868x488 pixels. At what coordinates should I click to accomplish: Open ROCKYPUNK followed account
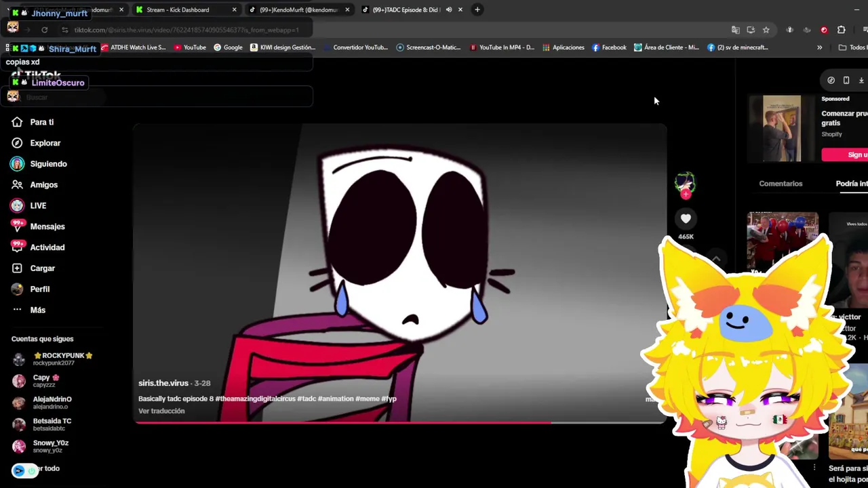(53, 359)
